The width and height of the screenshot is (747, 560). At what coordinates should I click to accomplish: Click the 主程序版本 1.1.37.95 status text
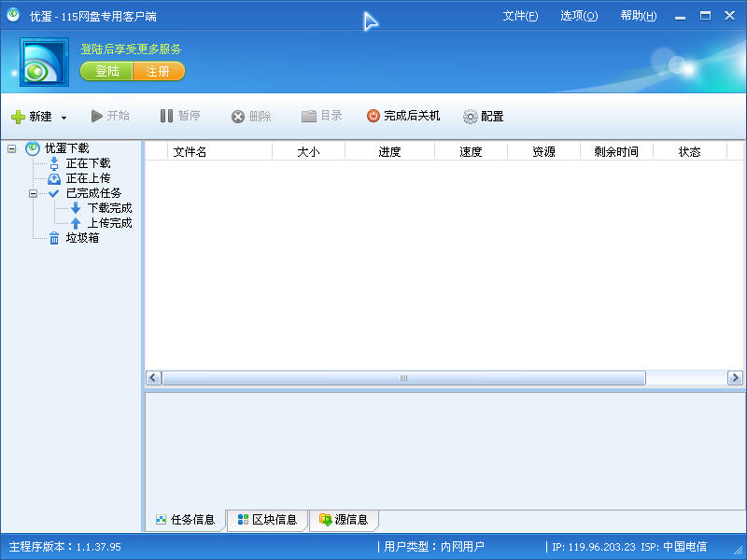(x=64, y=547)
